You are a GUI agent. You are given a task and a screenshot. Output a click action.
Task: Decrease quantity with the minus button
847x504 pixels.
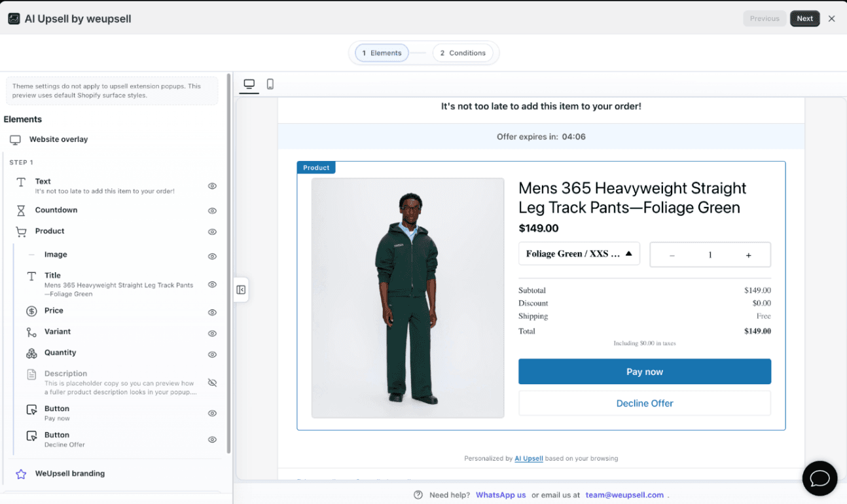click(x=672, y=255)
